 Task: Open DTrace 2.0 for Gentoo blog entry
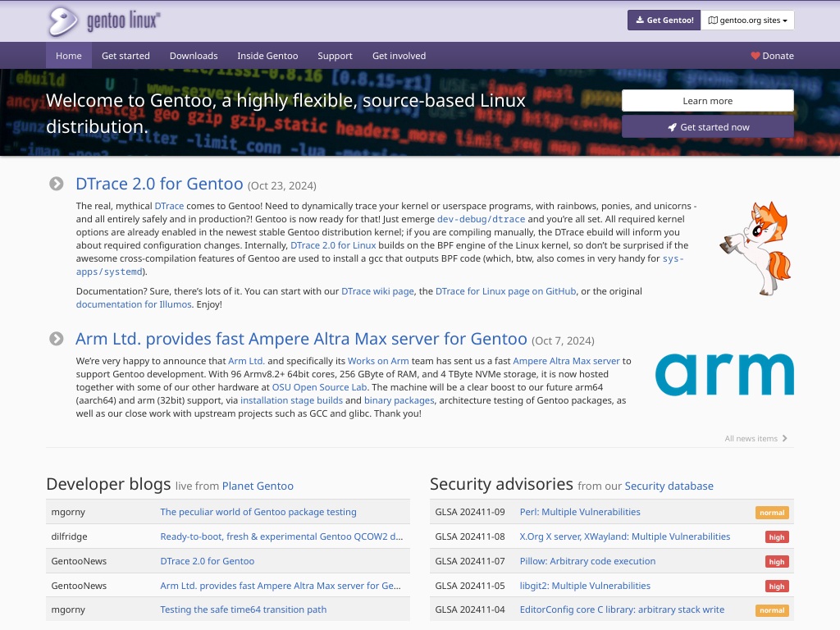pos(208,561)
